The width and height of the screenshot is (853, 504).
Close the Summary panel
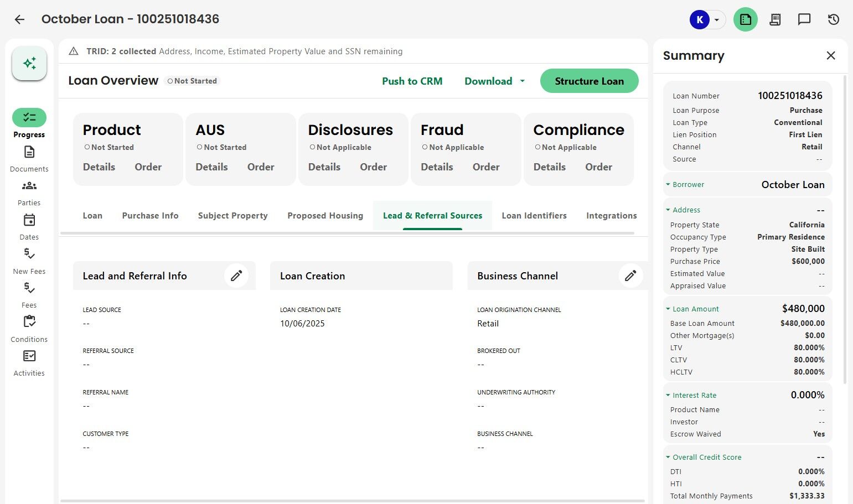[831, 55]
